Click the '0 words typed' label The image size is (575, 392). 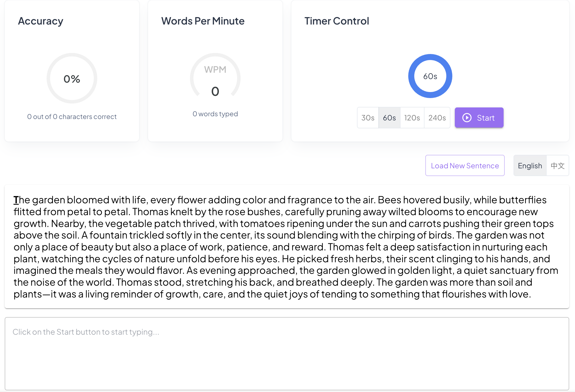(x=215, y=114)
